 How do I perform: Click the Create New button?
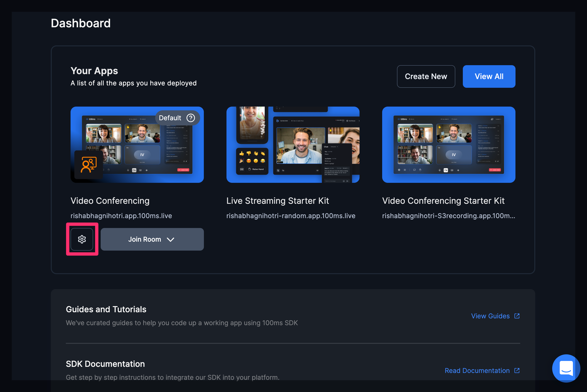426,76
